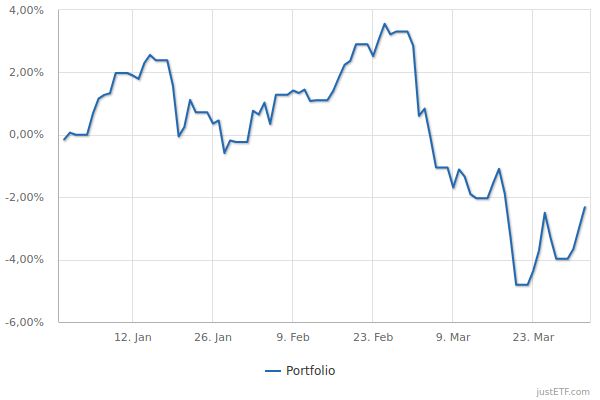Click the chart line's highest peak
600x400 pixels.
point(385,24)
